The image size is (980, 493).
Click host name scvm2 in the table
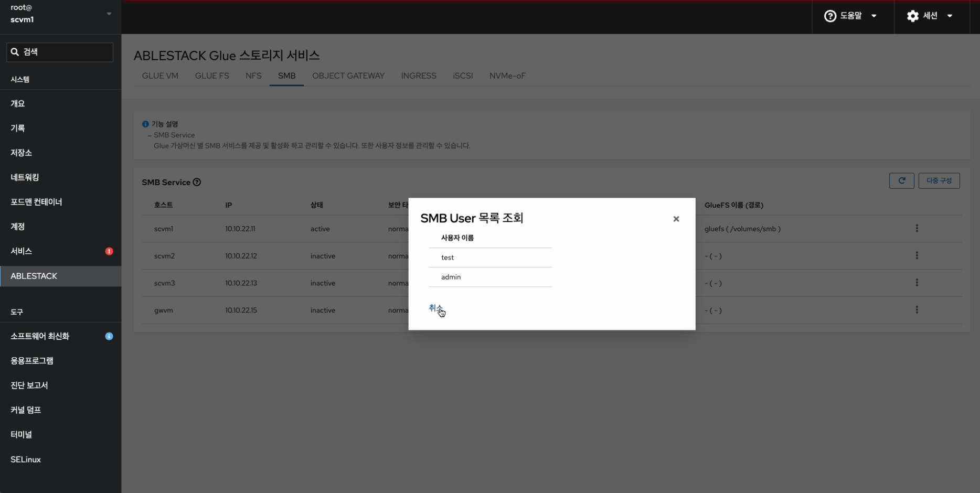pos(164,256)
